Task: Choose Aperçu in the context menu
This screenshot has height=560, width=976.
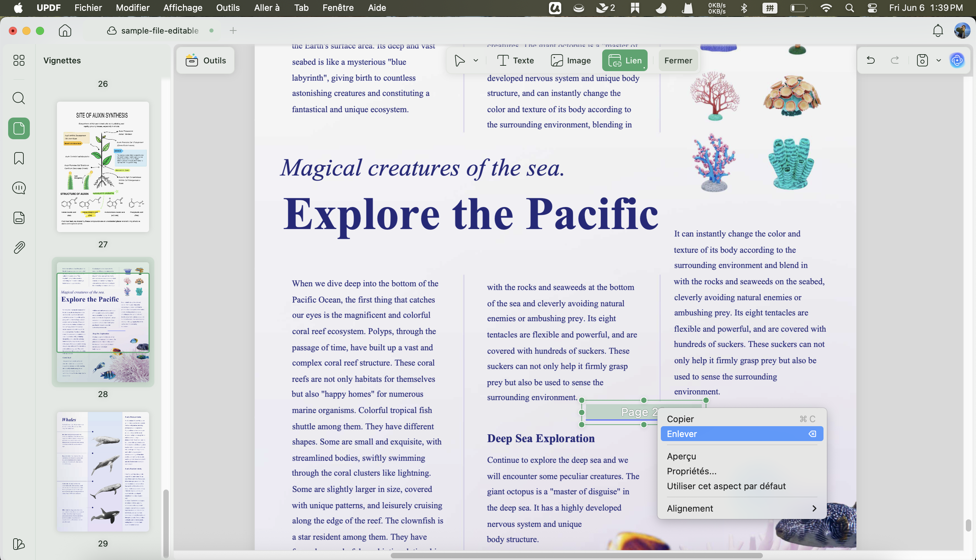Action: click(742, 456)
